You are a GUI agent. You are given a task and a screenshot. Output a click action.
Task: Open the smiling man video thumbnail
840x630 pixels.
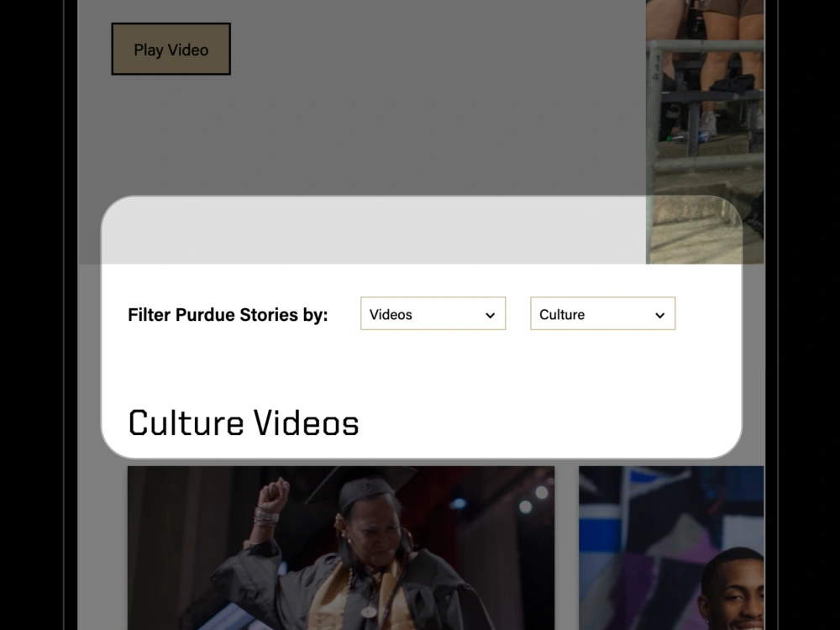click(671, 548)
